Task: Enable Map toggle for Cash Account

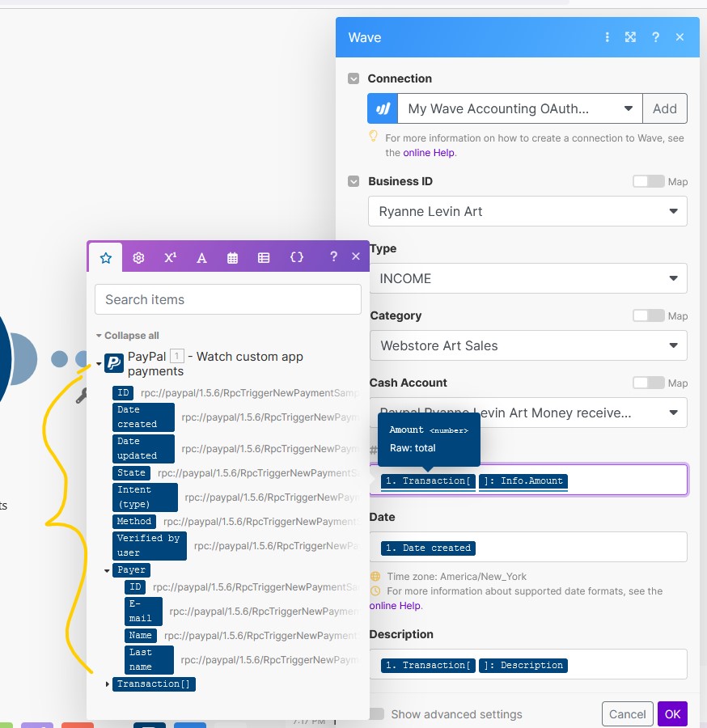Action: pyautogui.click(x=649, y=383)
